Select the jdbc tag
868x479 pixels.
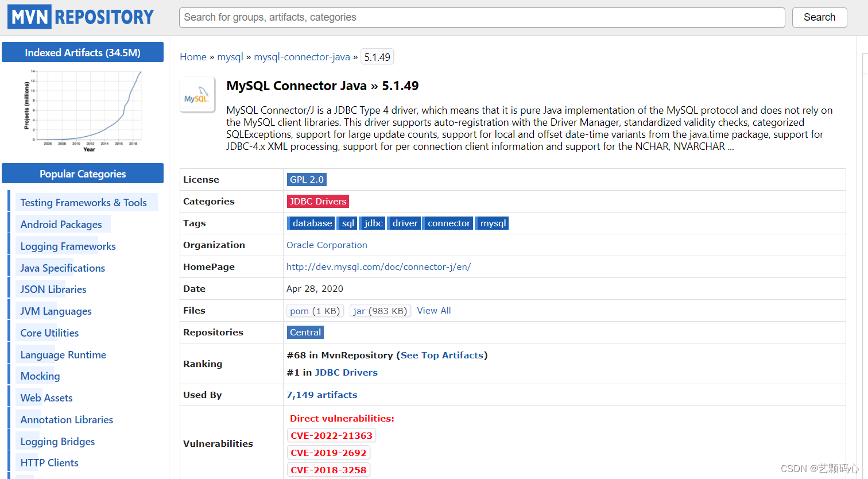373,223
